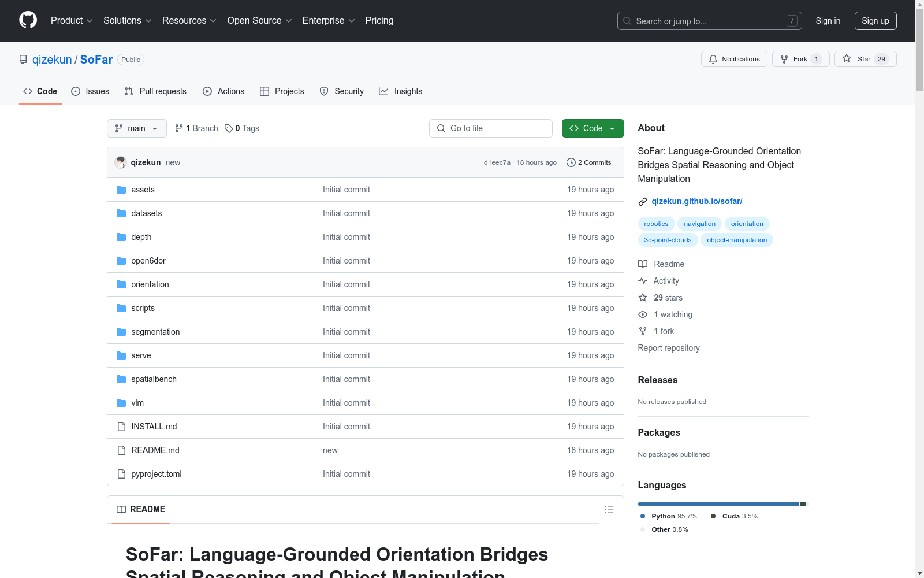Open the main branch selector dropdown
This screenshot has height=578, width=924.
[137, 128]
